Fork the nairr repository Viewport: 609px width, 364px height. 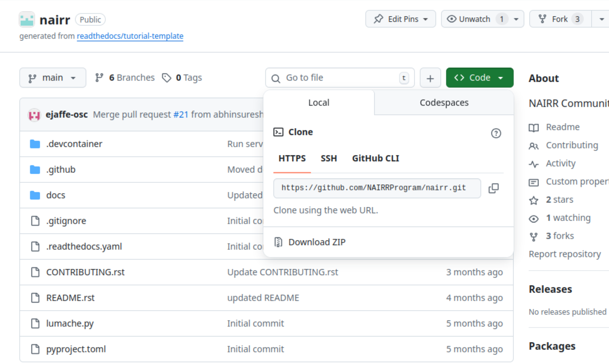[560, 19]
